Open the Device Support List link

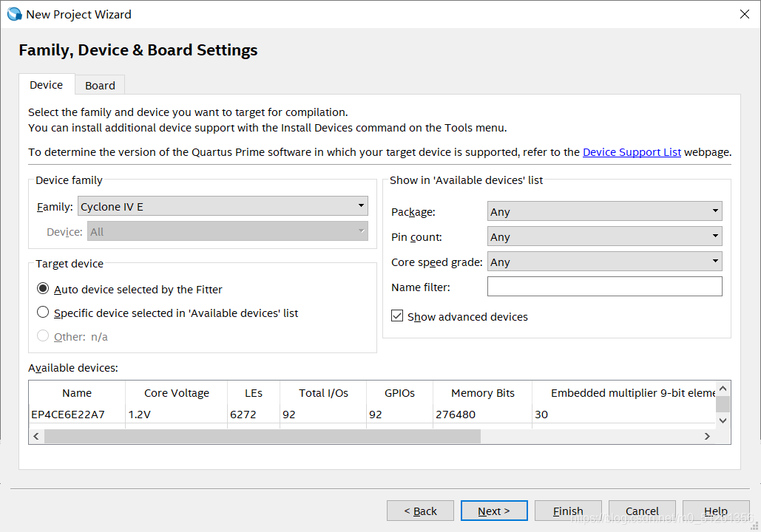[632, 152]
